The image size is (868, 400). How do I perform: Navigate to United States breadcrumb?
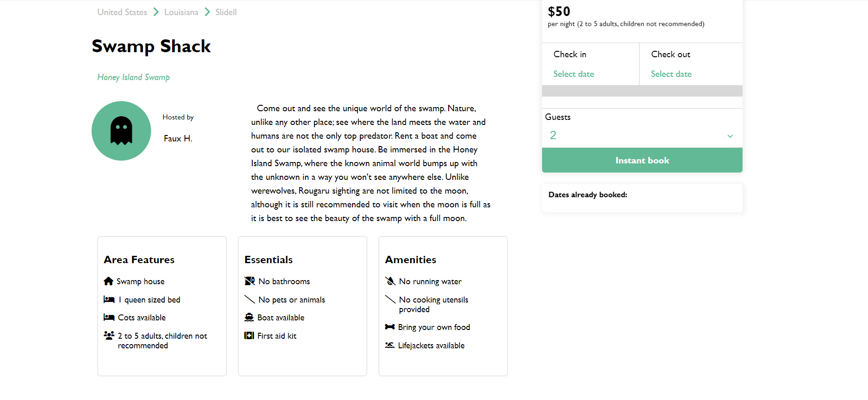point(122,12)
